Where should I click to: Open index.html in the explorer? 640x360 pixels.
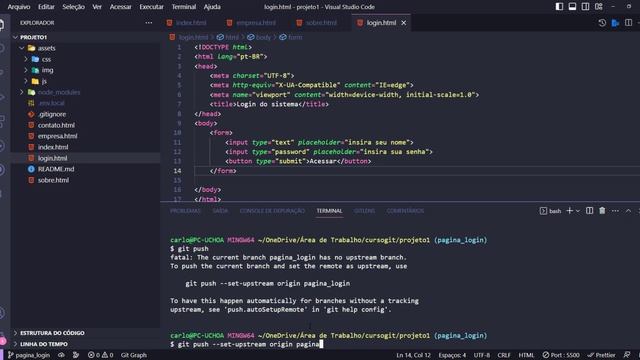[x=53, y=147]
